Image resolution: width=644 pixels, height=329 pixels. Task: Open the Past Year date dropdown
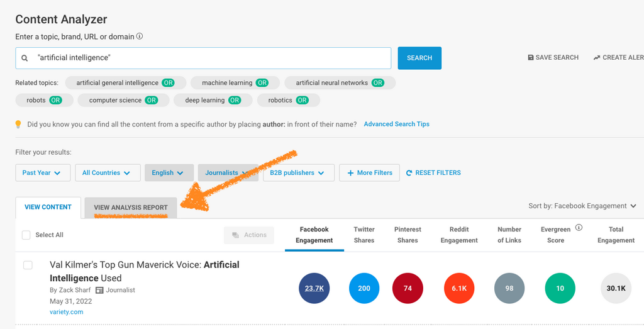(x=42, y=173)
